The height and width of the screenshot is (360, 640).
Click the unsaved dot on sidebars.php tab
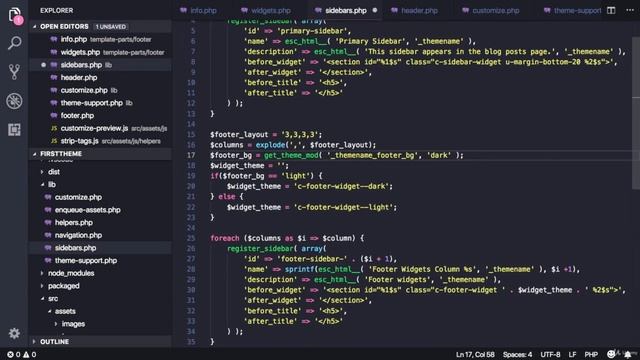point(375,10)
